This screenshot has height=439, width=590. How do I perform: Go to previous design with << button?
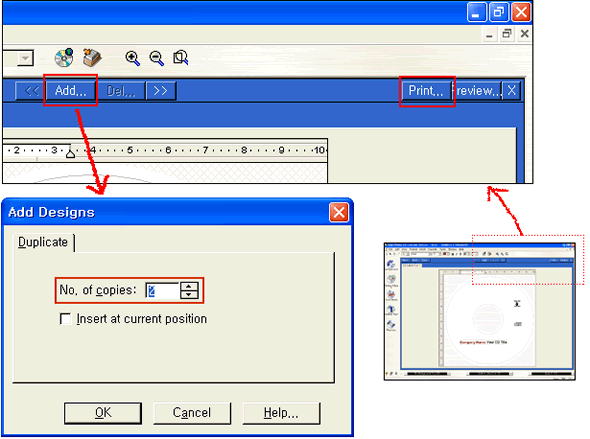31,91
